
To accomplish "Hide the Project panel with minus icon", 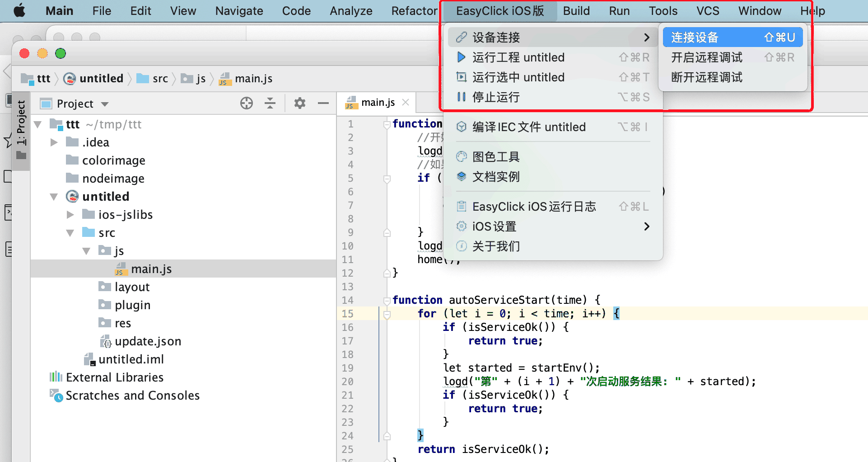I will point(323,103).
